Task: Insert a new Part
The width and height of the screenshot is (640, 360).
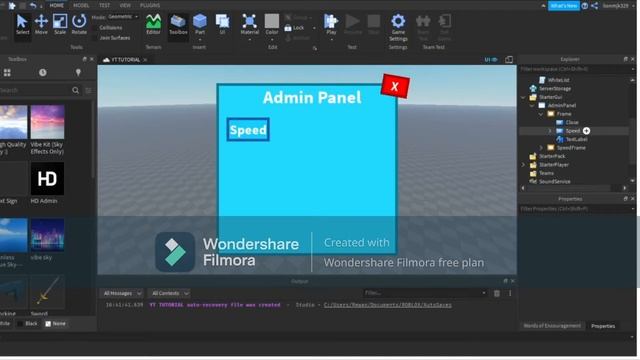Action: pyautogui.click(x=200, y=25)
